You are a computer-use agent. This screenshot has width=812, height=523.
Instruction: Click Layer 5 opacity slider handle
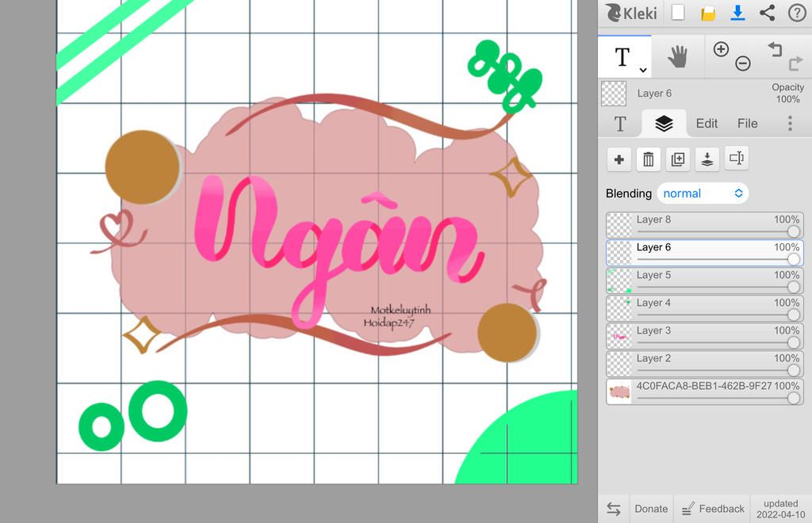pyautogui.click(x=793, y=287)
